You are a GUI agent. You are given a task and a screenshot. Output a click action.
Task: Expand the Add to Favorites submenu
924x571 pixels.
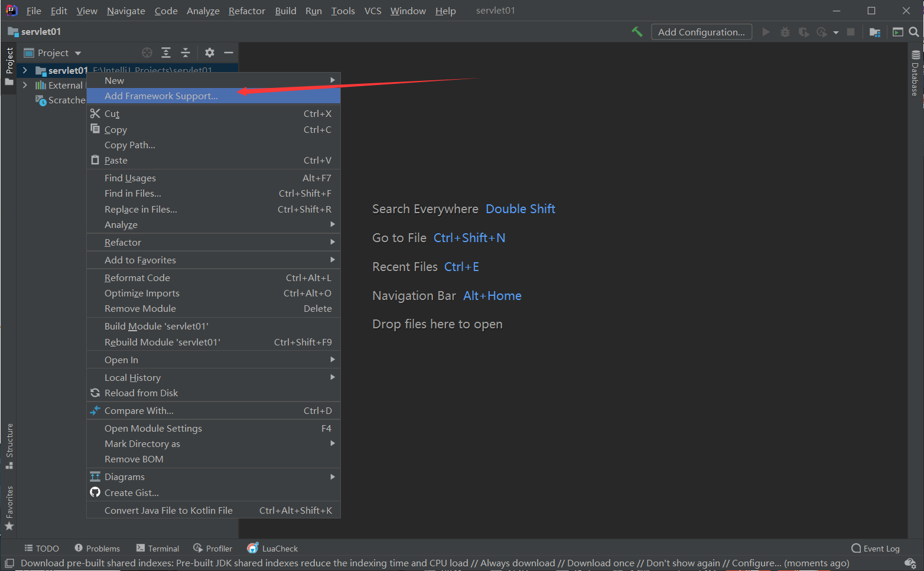tap(213, 260)
